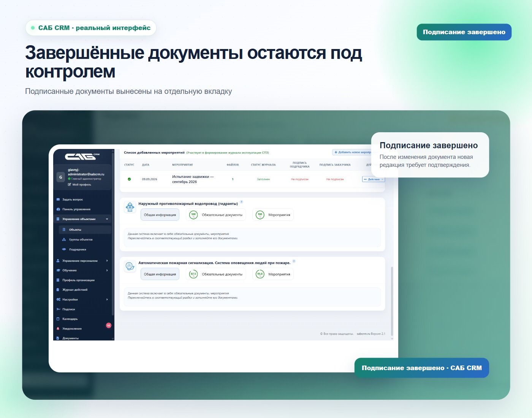Open the 'Мой профиль' link
Viewport: 532px width, 418px height.
79,185
